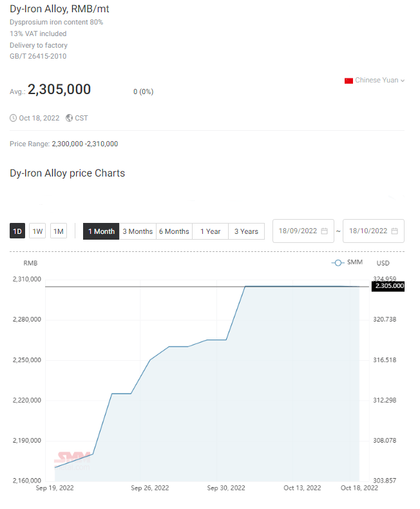Screen dimensions: 420x509
Task: Switch to the 1 Month range tab
Action: (101, 231)
